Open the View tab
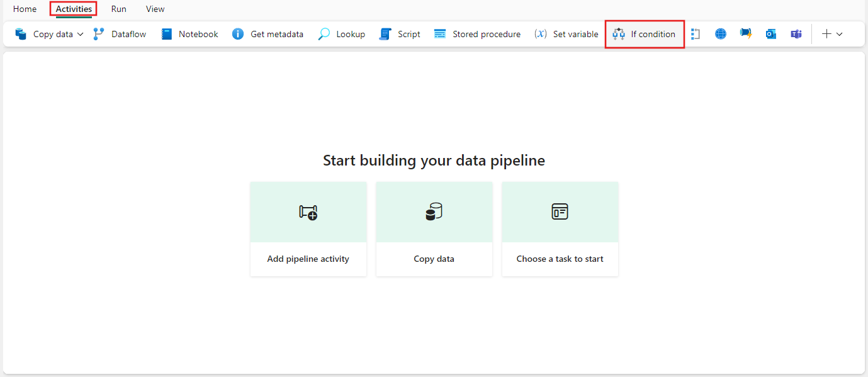The image size is (868, 377). tap(155, 9)
